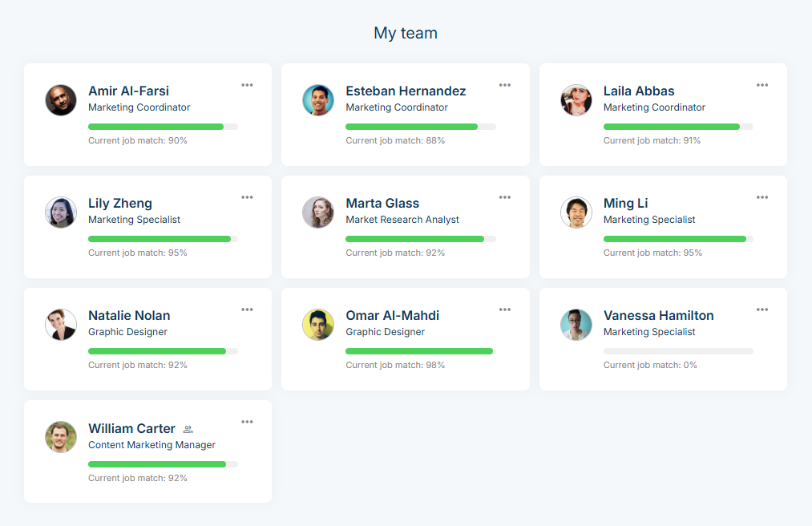The height and width of the screenshot is (526, 812).
Task: Click the Vanessa Hamilton name heading
Action: pyautogui.click(x=658, y=315)
